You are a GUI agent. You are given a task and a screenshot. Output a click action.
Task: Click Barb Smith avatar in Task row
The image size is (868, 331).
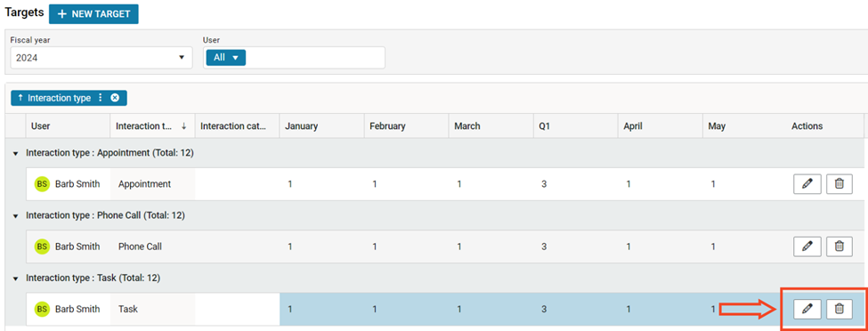tap(42, 309)
